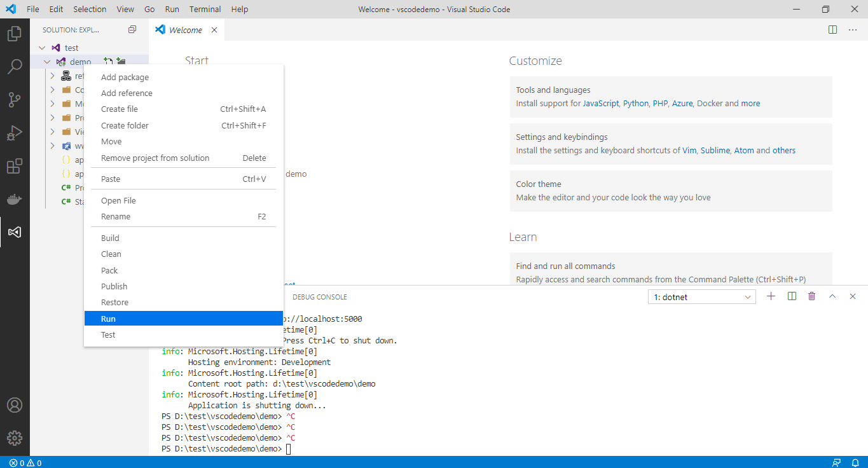Split the terminal pane
Image resolution: width=868 pixels, height=468 pixels.
click(792, 296)
